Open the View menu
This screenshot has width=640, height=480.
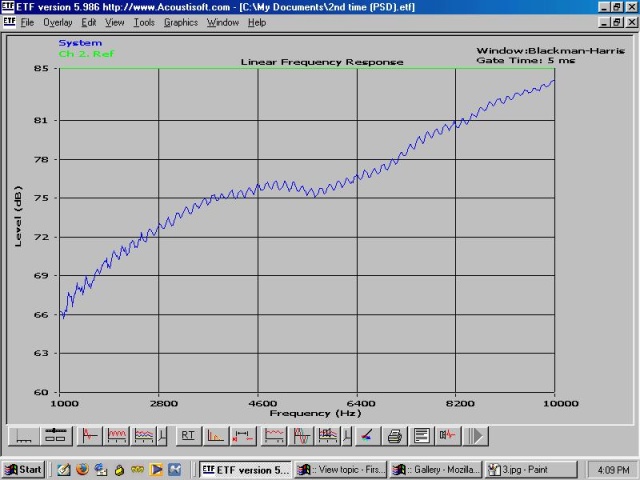pos(114,22)
